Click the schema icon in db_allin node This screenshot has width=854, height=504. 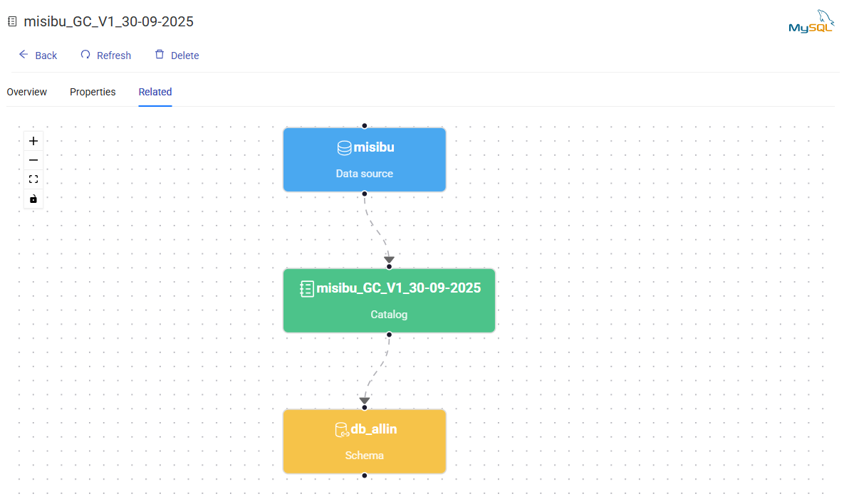pyautogui.click(x=342, y=430)
